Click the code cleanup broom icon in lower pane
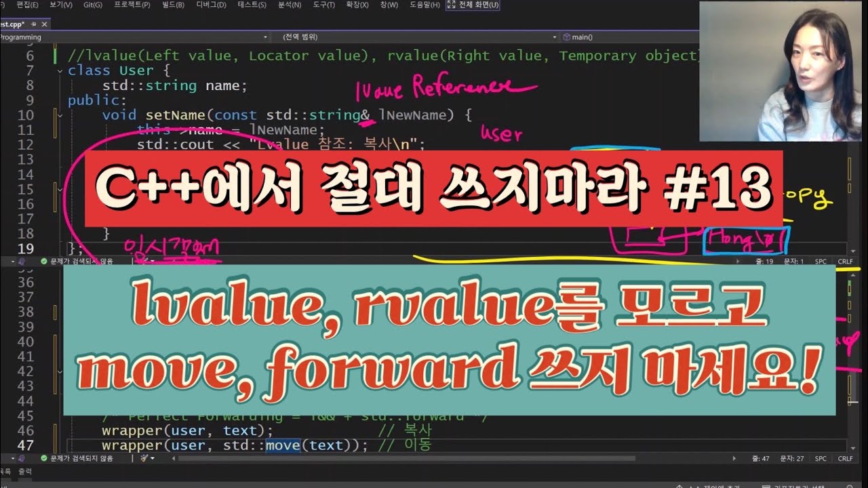868x488 pixels. click(x=143, y=458)
